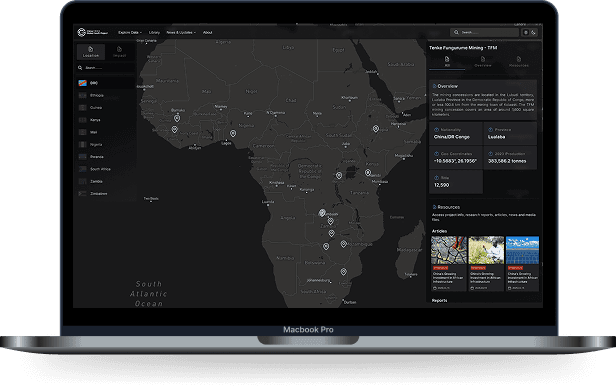Click the Geo Coordinates info icon

pyautogui.click(x=436, y=154)
